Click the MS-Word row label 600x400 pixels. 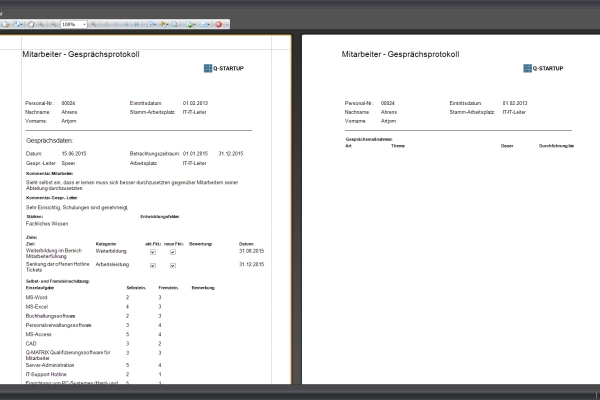point(36,297)
